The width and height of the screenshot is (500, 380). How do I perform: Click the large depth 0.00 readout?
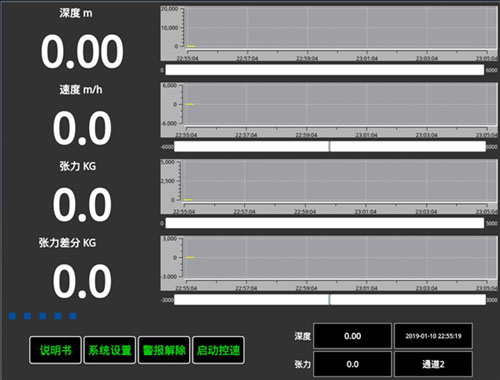pos(82,52)
